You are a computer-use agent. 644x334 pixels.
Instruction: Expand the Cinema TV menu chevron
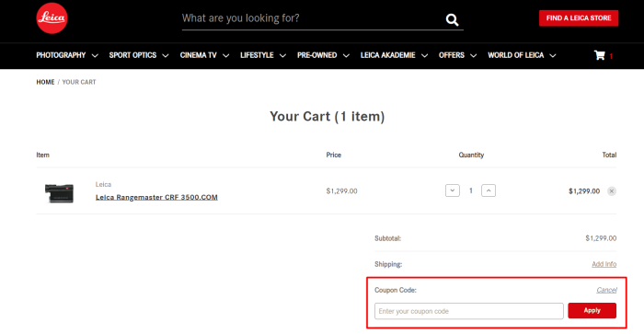pyautogui.click(x=226, y=55)
